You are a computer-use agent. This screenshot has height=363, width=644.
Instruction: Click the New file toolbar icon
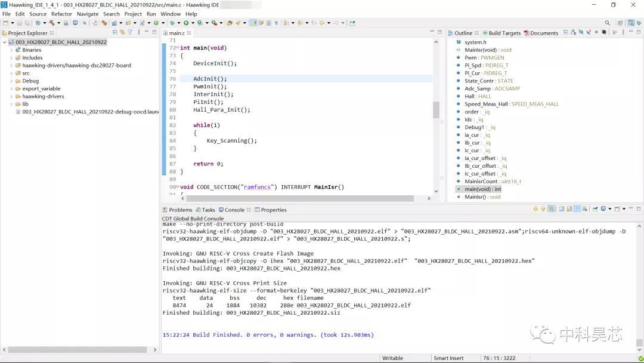coord(6,23)
